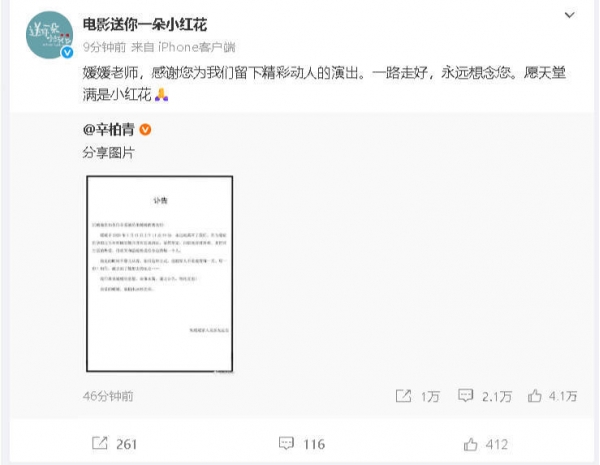This screenshot has height=465, width=600.
Task: Click the original post's repost icon
Action: [x=403, y=396]
